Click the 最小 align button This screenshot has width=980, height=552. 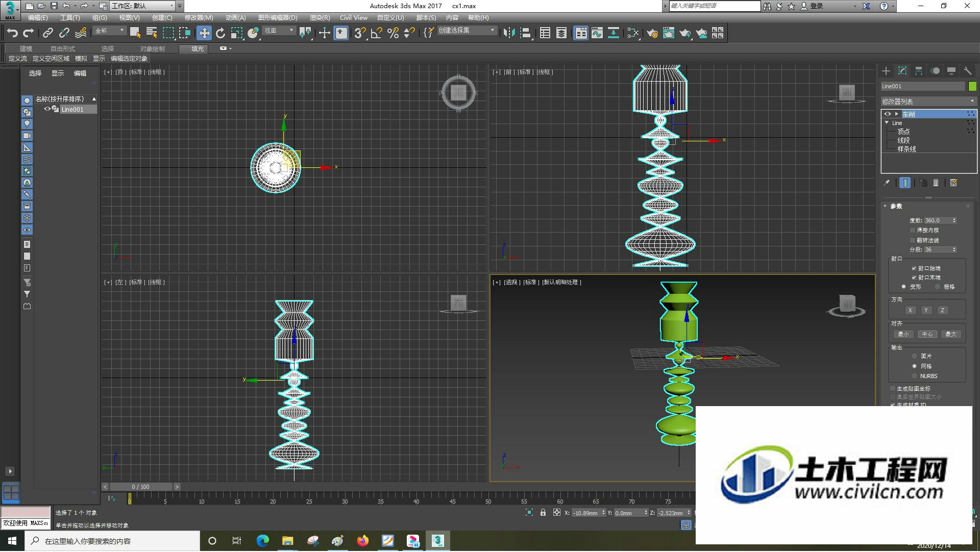pyautogui.click(x=903, y=334)
